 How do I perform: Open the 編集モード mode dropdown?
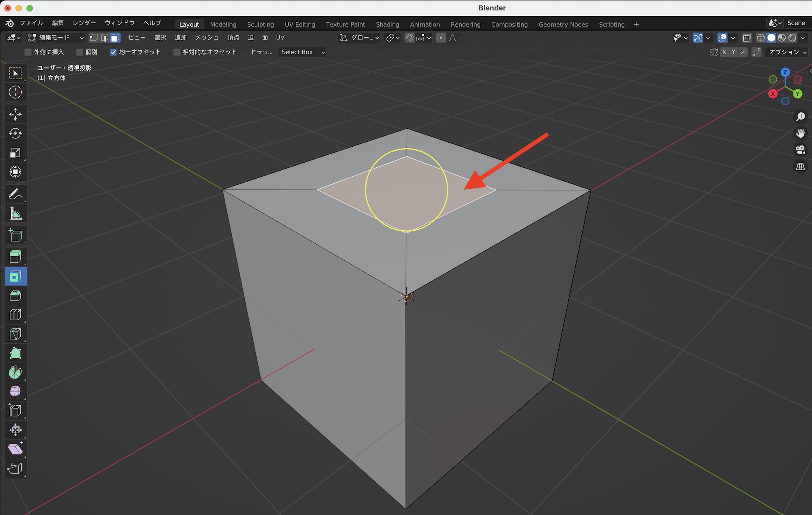coord(55,38)
